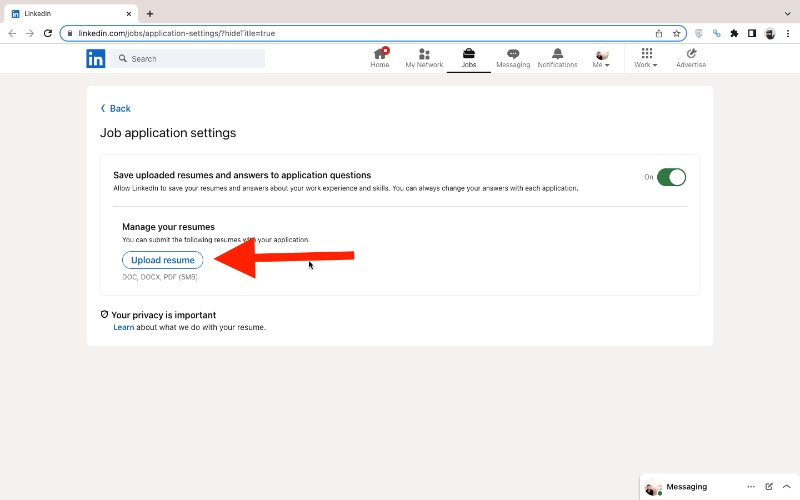Click the 'Job application settings' heading

pyautogui.click(x=168, y=133)
